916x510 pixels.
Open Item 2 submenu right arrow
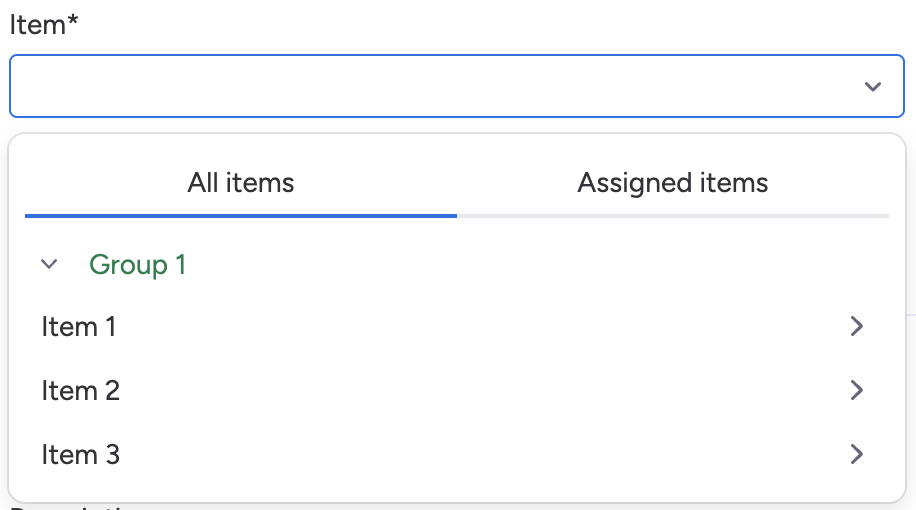click(x=856, y=390)
